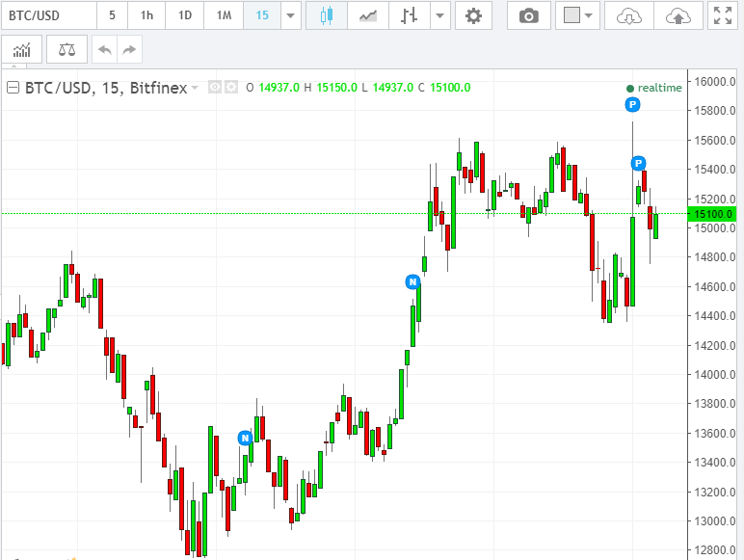Click the 16000.0 price axis label
The width and height of the screenshot is (744, 560).
pos(714,81)
